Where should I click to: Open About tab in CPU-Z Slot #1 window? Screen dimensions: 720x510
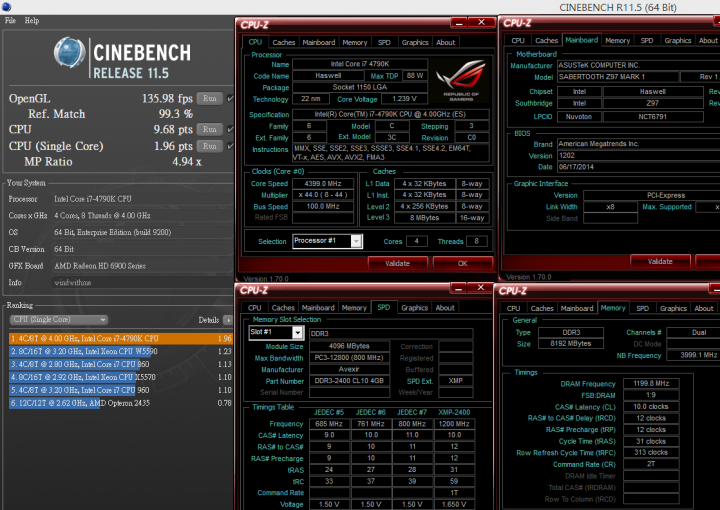[445, 308]
